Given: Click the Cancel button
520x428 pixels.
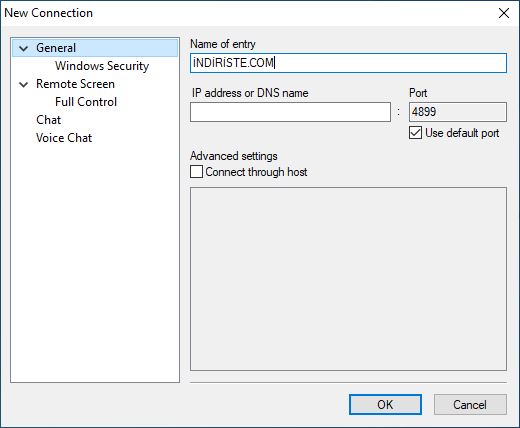Looking at the screenshot, I should pyautogui.click(x=470, y=405).
